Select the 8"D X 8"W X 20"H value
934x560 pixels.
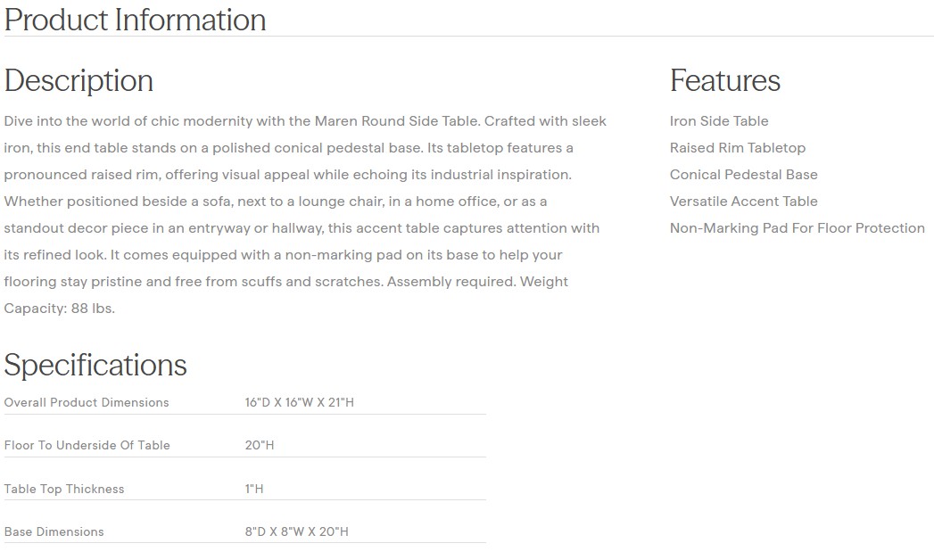(x=296, y=531)
